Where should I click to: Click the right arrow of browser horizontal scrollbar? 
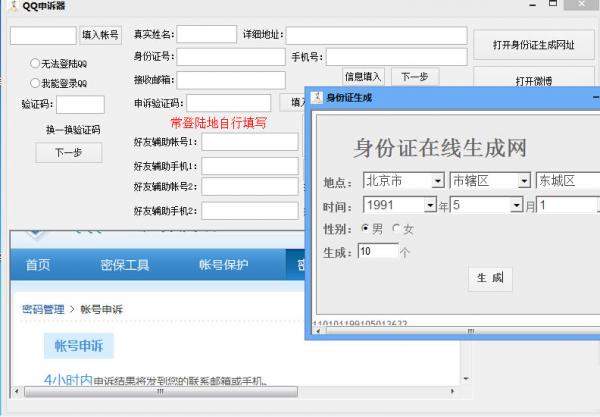point(452,391)
